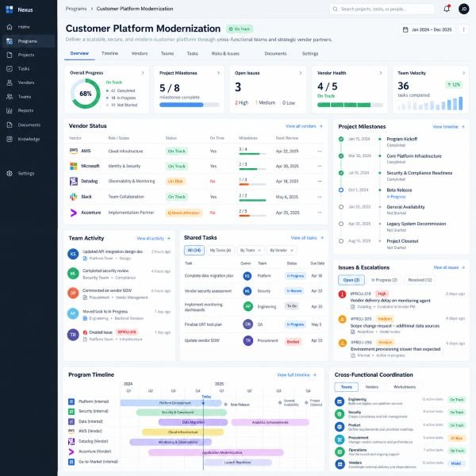This screenshot has width=476, height=476.
Task: Filter Shared Tasks by All
Action: pyautogui.click(x=194, y=251)
